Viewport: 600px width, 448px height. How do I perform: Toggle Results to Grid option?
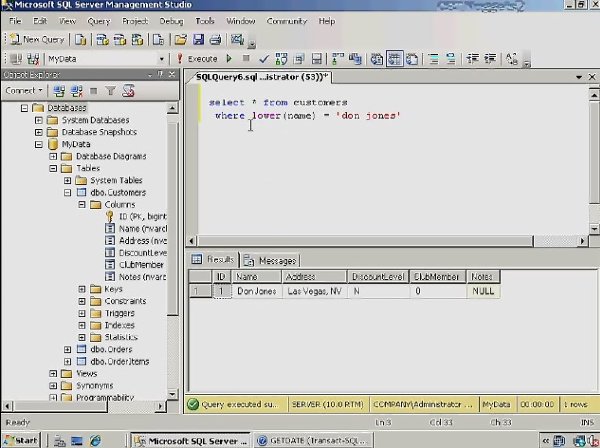[x=395, y=59]
